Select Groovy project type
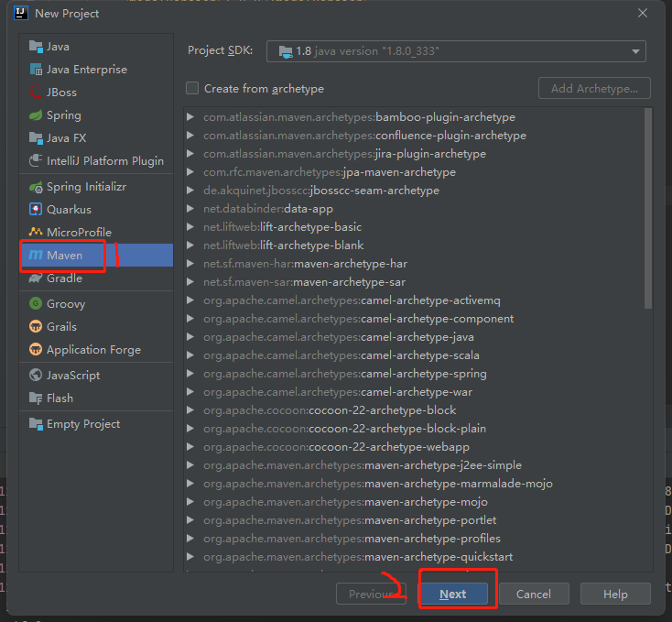This screenshot has height=622, width=672. pyautogui.click(x=96, y=303)
